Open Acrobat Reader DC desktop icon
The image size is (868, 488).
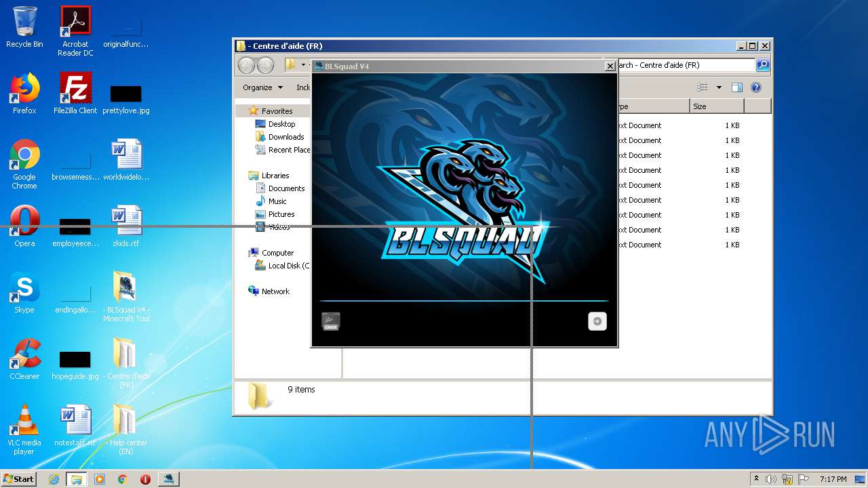(x=75, y=31)
